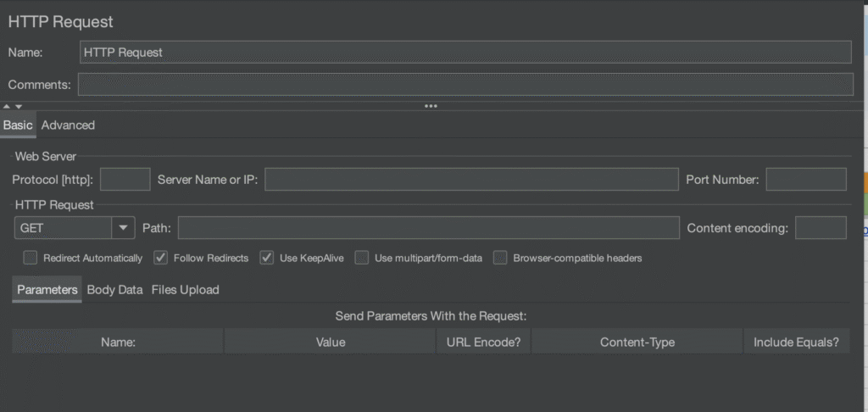The width and height of the screenshot is (868, 412).
Task: Select the Files Upload tab
Action: (185, 290)
